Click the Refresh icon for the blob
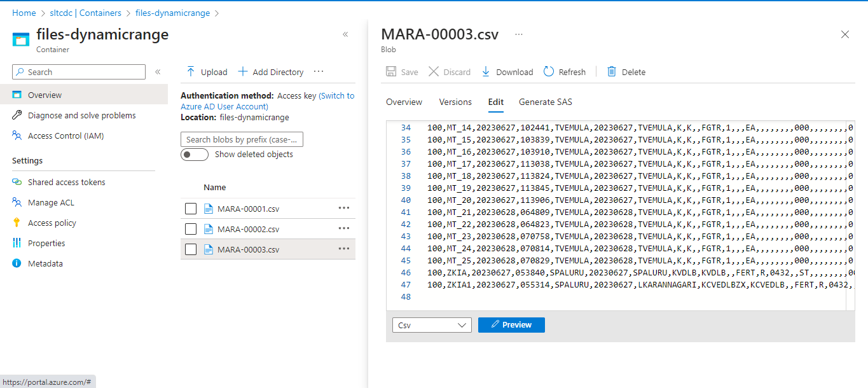 click(549, 72)
